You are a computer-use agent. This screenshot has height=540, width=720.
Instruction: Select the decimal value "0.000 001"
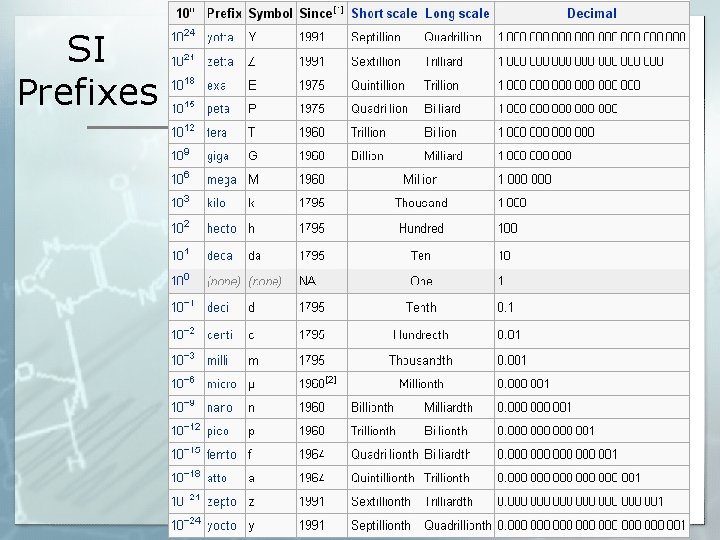point(523,384)
